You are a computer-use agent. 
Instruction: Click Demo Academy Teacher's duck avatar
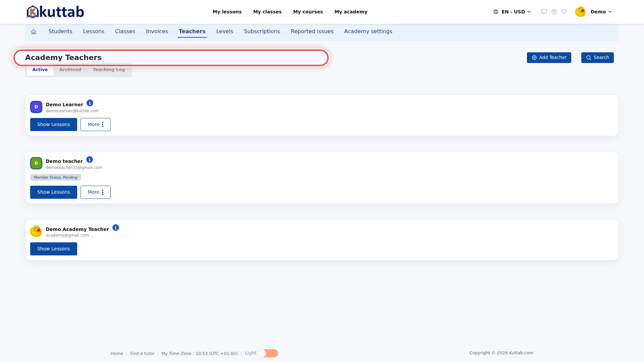[36, 231]
